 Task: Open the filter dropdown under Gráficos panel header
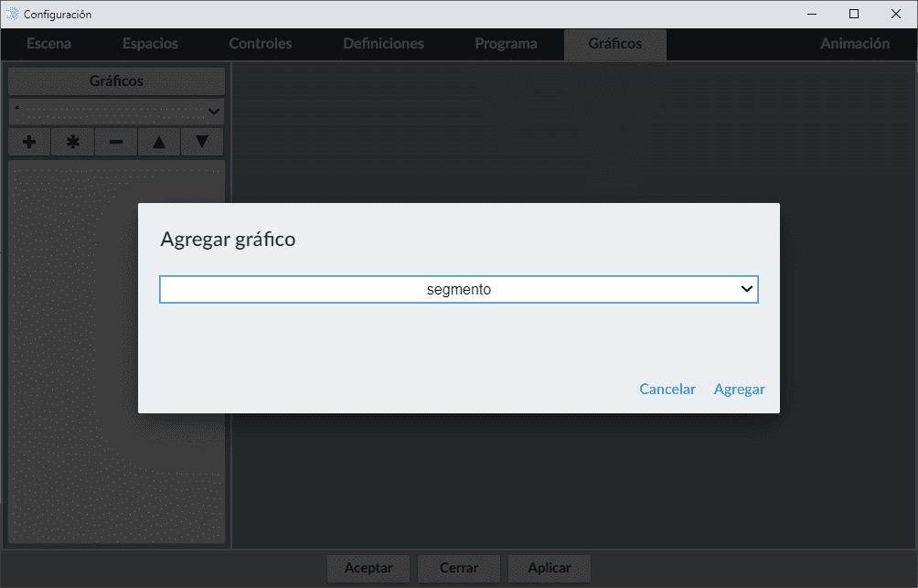(x=116, y=112)
